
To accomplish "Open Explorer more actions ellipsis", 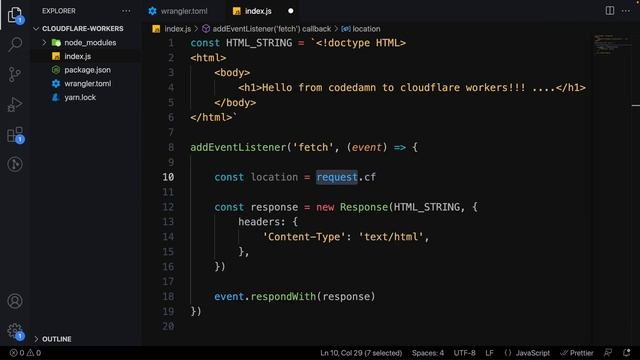I will (126, 11).
